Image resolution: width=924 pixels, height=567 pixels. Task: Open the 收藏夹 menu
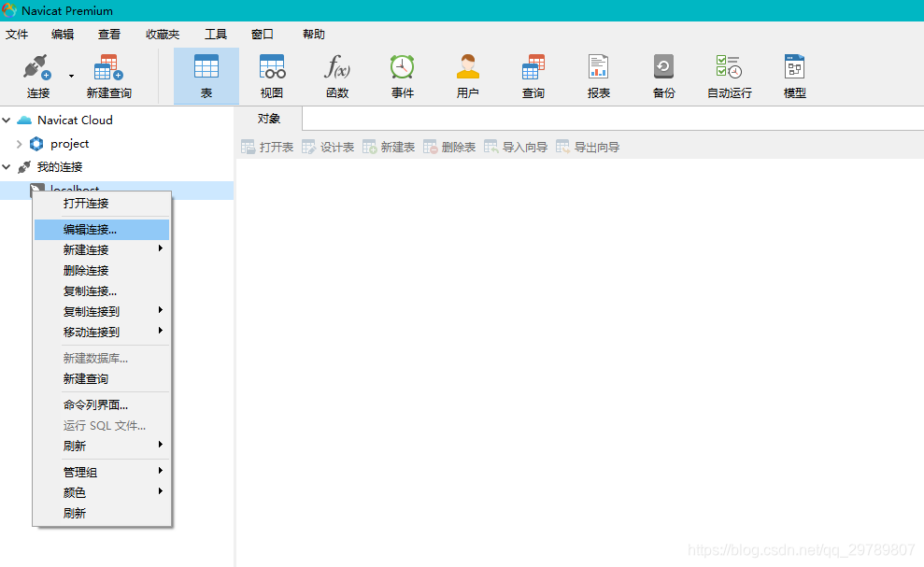(x=163, y=35)
